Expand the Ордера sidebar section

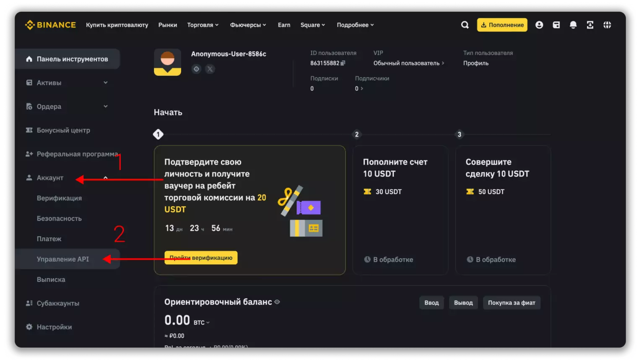(68, 106)
